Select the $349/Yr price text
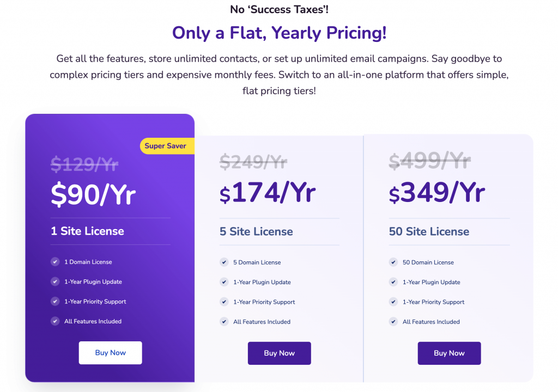This screenshot has height=392, width=558. (437, 194)
